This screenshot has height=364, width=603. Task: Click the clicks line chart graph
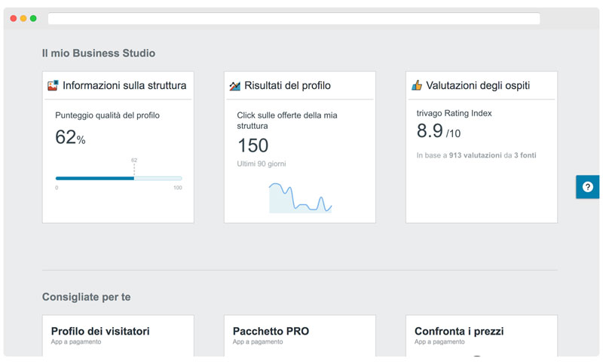coord(300,198)
